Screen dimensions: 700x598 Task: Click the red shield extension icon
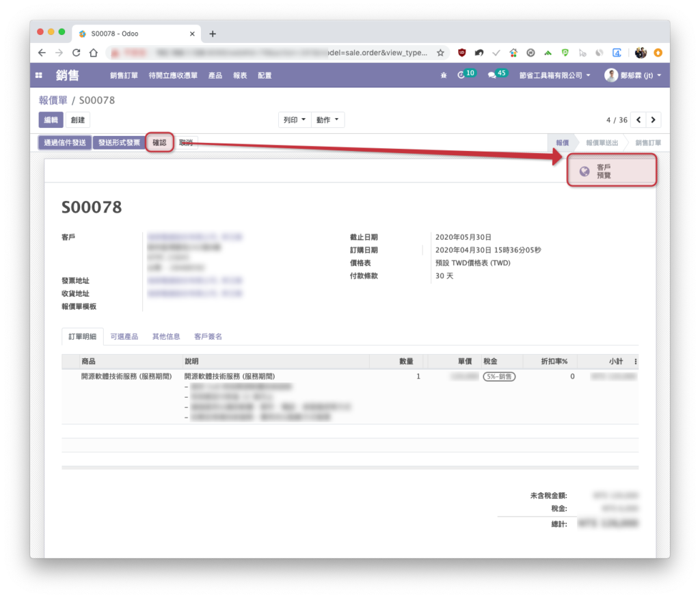461,53
